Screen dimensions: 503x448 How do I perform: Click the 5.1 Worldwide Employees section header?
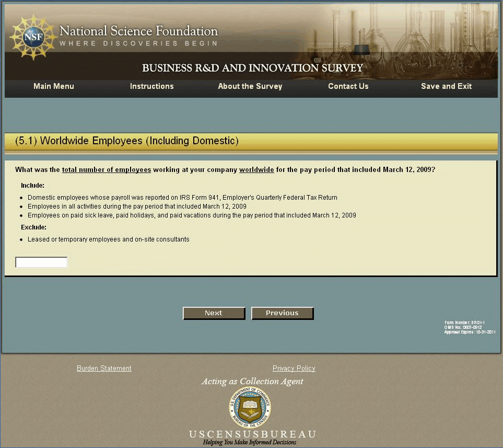coord(127,141)
